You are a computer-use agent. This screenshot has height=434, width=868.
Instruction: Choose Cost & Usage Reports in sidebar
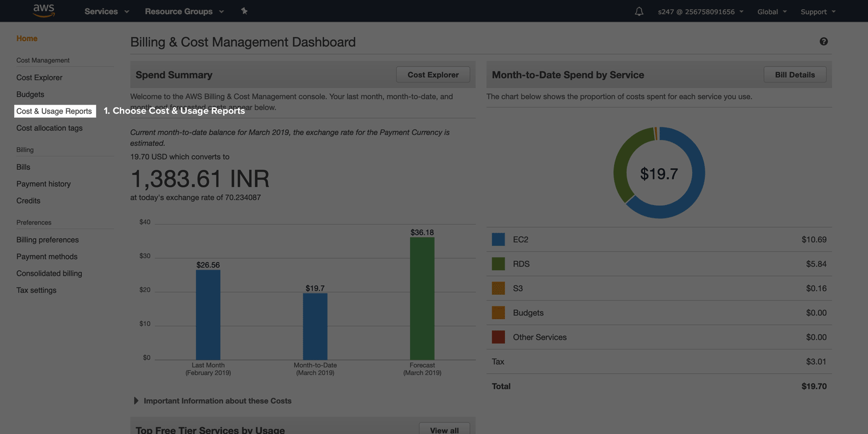[54, 111]
